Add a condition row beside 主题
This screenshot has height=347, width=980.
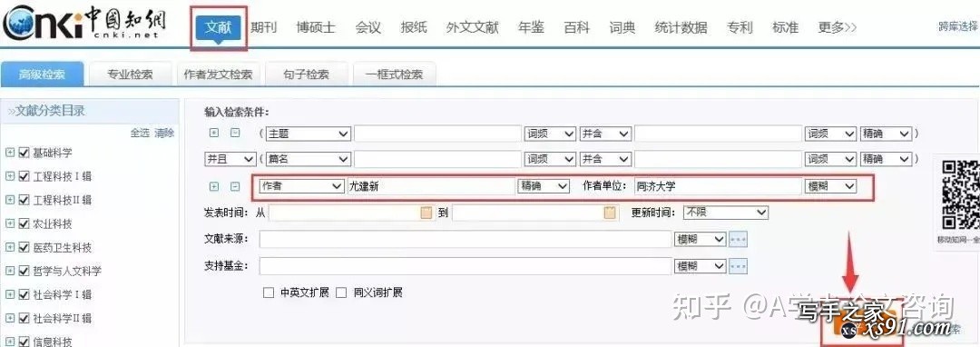[x=214, y=134]
